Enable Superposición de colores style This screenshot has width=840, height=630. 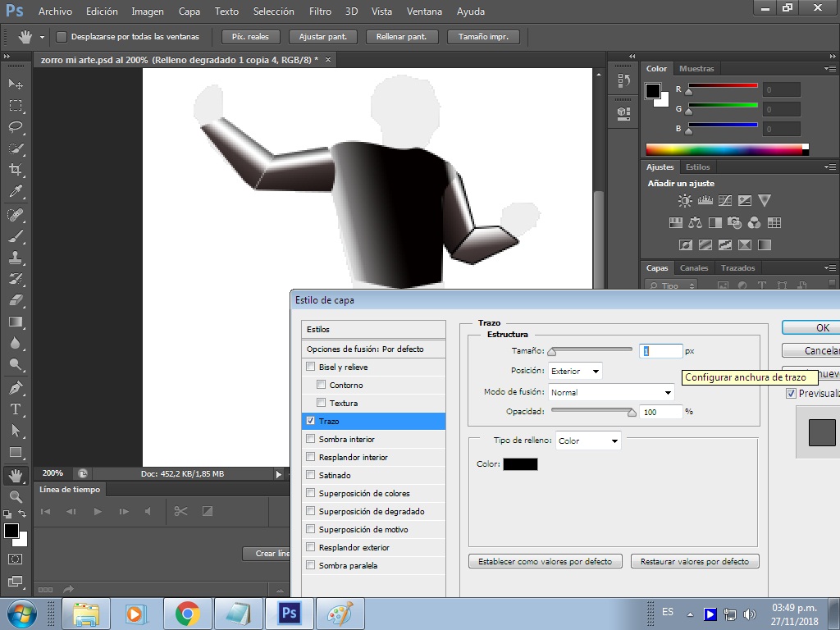click(310, 493)
